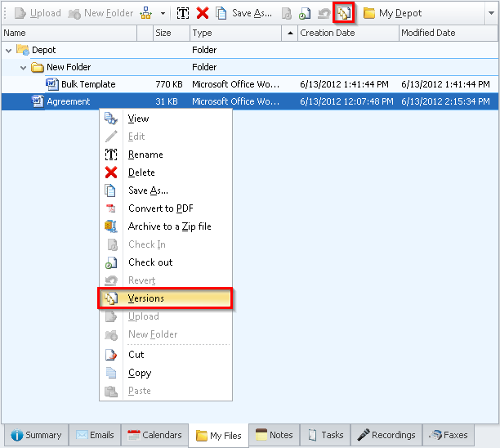Click the Check out icon in the toolbar
The width and height of the screenshot is (500, 448).
pyautogui.click(x=304, y=13)
